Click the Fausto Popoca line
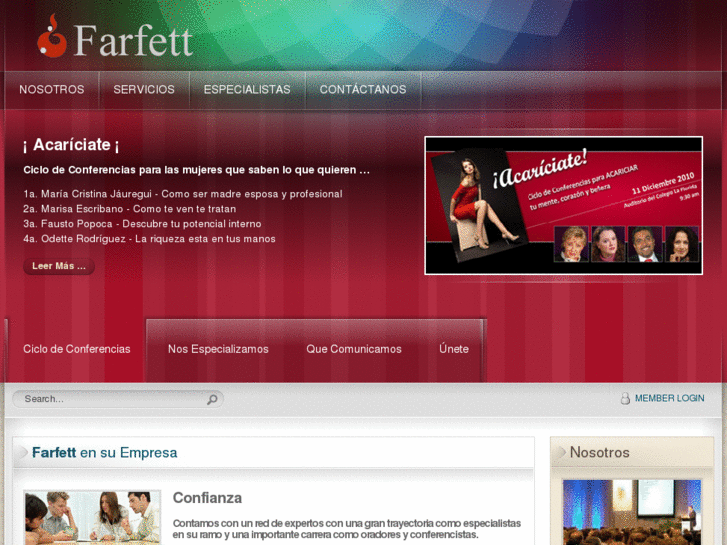 click(x=142, y=224)
